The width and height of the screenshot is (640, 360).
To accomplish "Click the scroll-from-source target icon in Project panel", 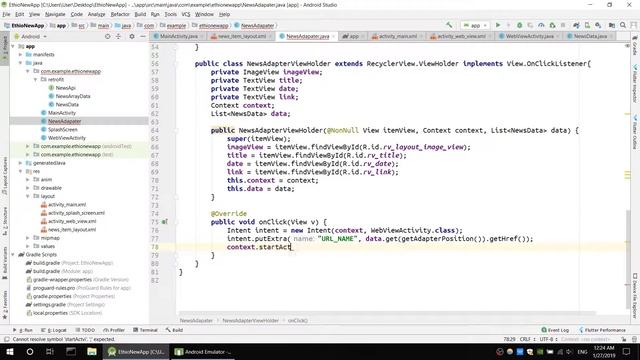I will click(107, 36).
